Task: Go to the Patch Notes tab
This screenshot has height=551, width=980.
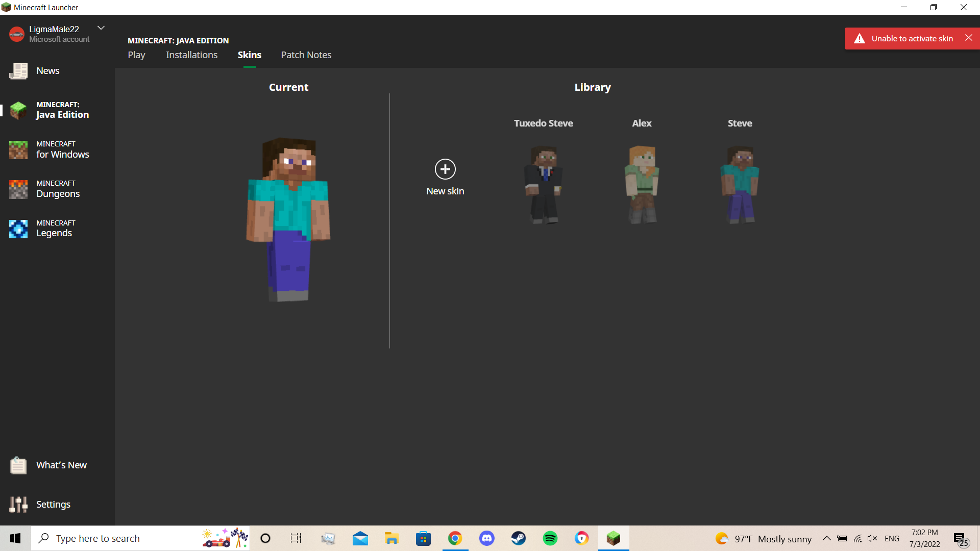Action: (x=306, y=55)
